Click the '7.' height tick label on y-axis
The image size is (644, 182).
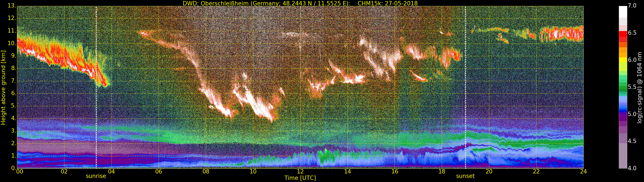click(13, 81)
